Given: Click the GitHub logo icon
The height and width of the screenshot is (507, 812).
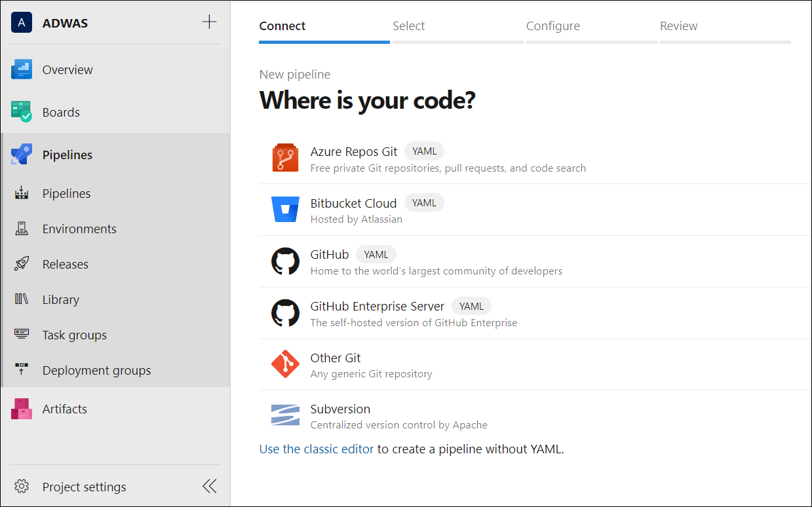Looking at the screenshot, I should coord(285,261).
